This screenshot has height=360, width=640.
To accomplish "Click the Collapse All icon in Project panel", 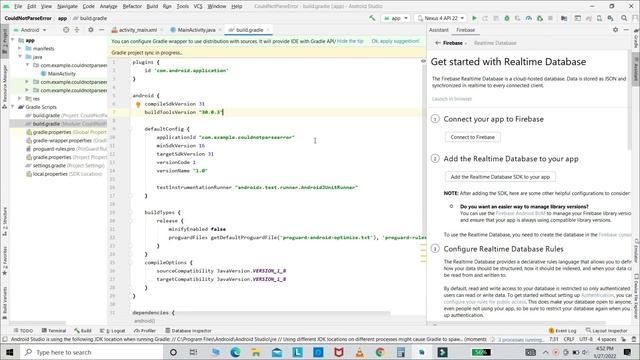I will click(77, 30).
